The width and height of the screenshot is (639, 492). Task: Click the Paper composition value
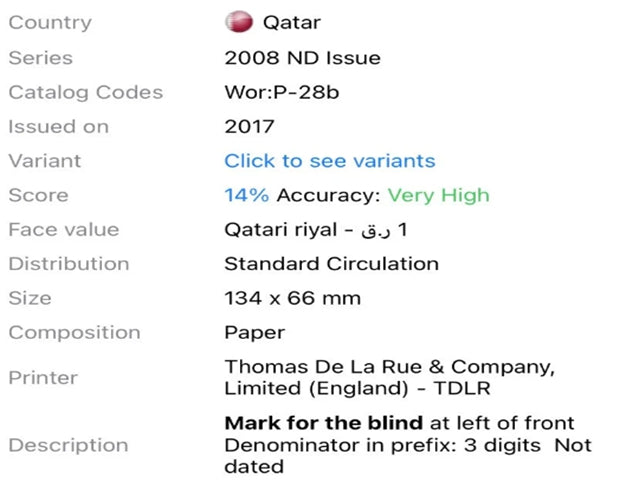pyautogui.click(x=255, y=333)
